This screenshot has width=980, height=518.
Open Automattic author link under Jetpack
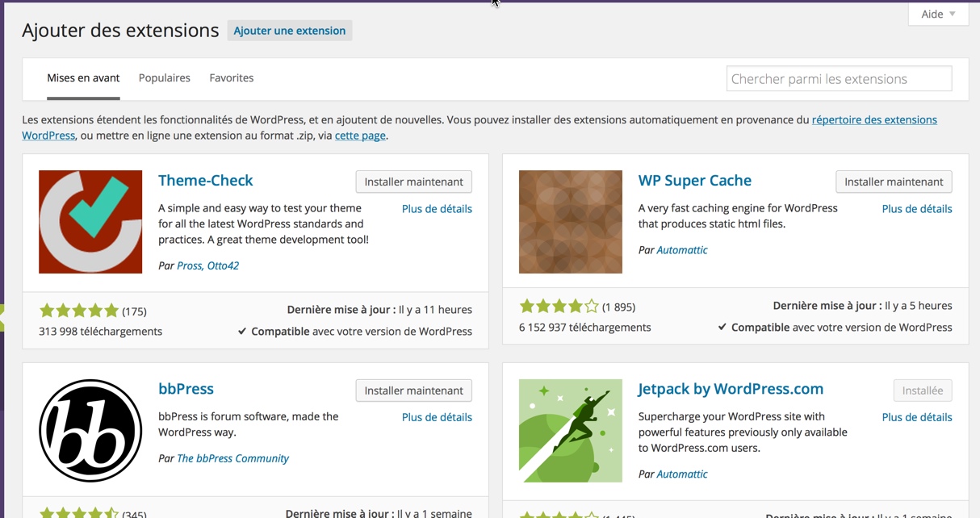(682, 474)
